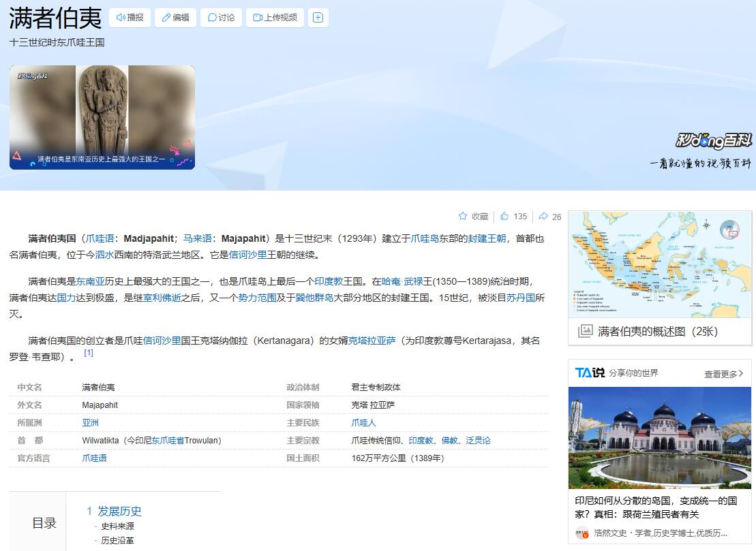Click the [1] reference citation
This screenshot has width=756, height=551.
pyautogui.click(x=88, y=353)
